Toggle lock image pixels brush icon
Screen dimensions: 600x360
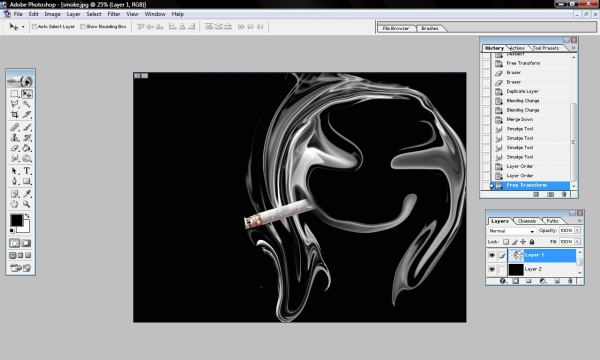pyautogui.click(x=515, y=242)
